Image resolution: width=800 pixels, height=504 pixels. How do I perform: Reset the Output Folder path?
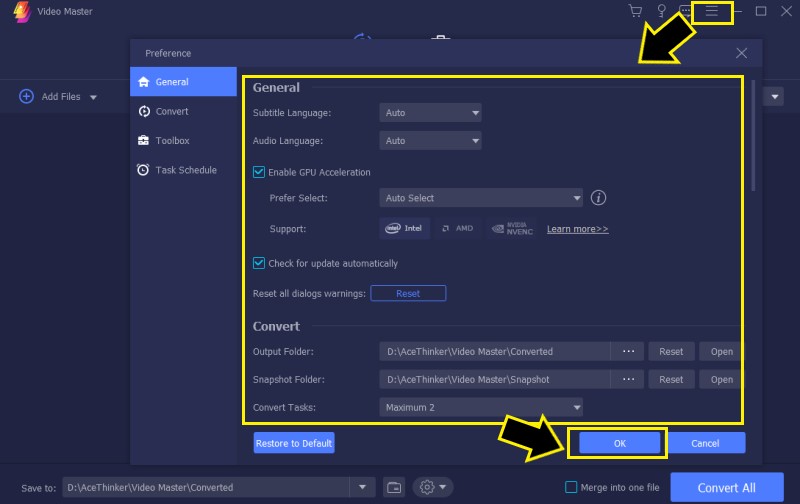point(670,351)
